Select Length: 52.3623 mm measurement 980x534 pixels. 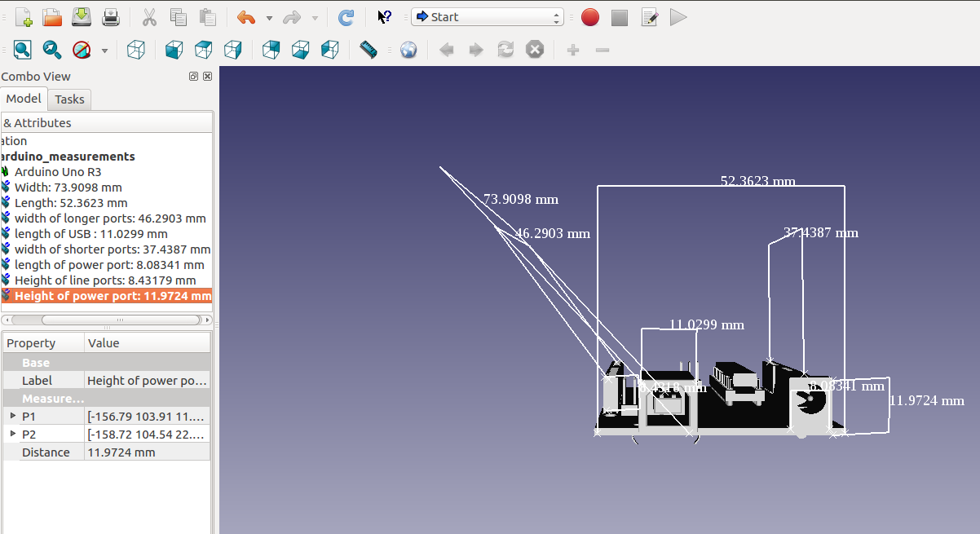click(x=71, y=203)
